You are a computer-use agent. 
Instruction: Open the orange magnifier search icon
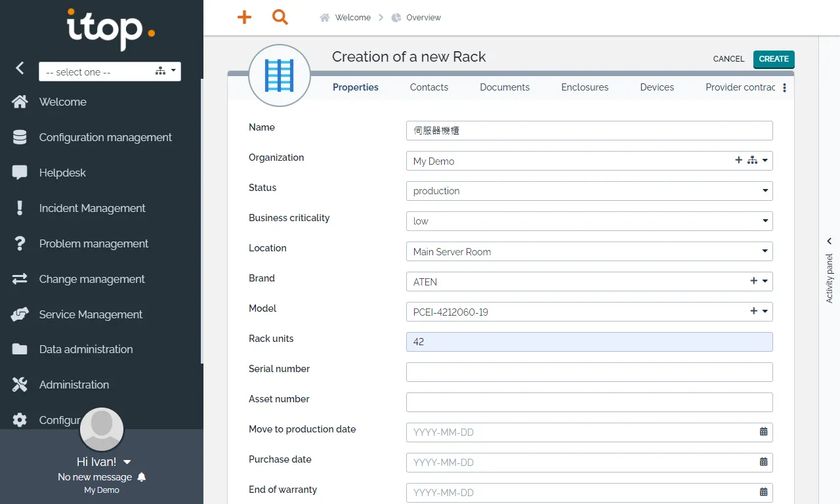click(280, 18)
